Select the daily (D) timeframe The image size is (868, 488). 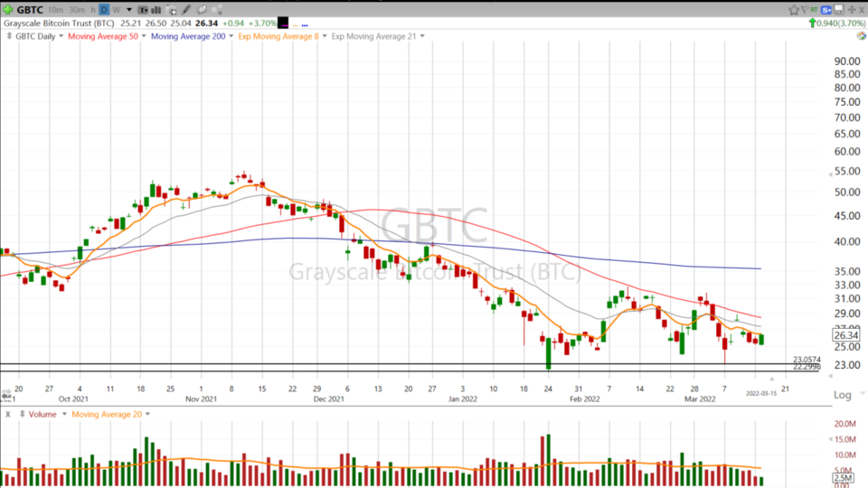(104, 9)
